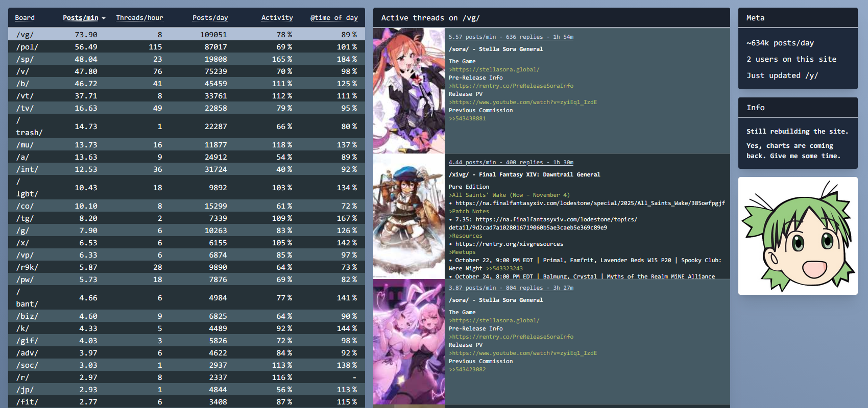Select the /vg/ board row
The height and width of the screenshot is (408, 868).
[186, 35]
